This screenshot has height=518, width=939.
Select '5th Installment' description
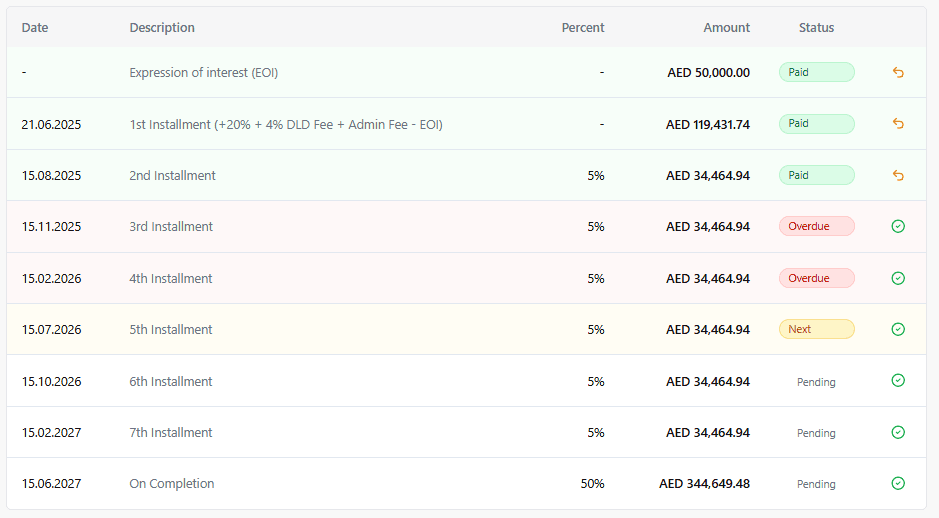click(171, 329)
